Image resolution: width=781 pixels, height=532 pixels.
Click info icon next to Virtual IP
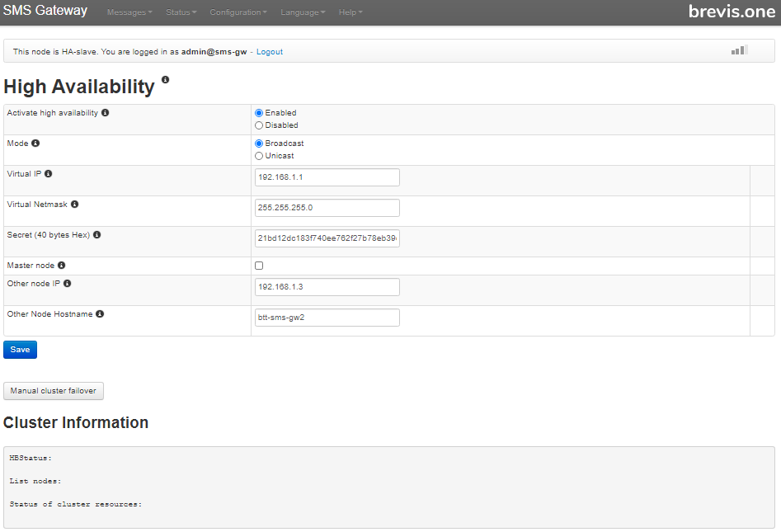(x=49, y=174)
